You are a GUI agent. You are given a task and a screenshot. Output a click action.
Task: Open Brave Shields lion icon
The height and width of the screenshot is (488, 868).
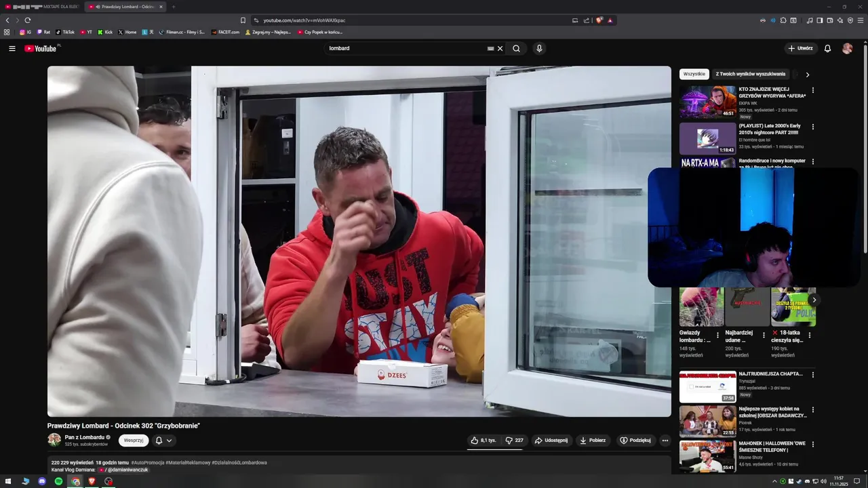pyautogui.click(x=599, y=20)
